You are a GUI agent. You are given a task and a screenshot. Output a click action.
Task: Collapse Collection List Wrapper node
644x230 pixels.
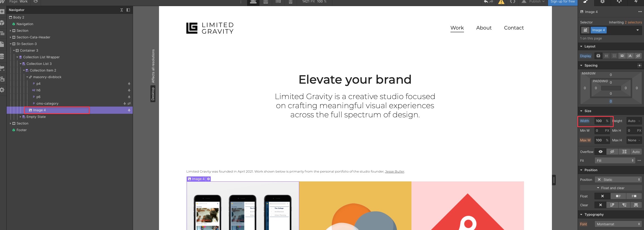click(17, 57)
